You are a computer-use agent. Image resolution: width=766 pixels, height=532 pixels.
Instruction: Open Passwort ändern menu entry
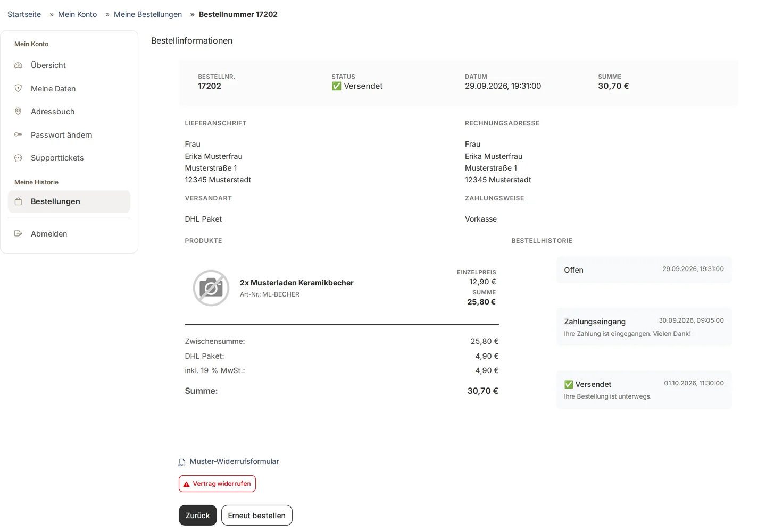pyautogui.click(x=69, y=135)
